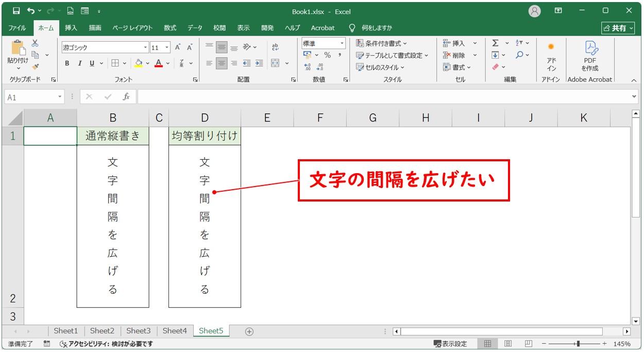Select the Format Painter brush icon
This screenshot has height=352, width=644.
pyautogui.click(x=35, y=66)
